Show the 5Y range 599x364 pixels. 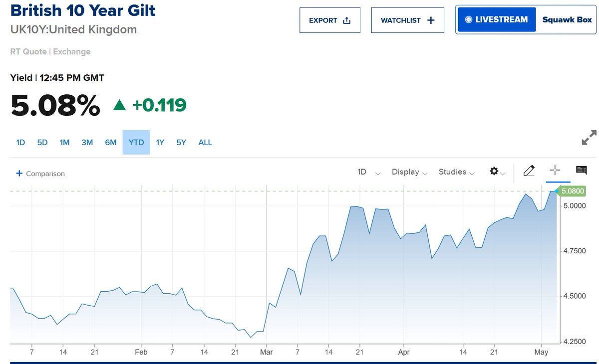click(x=181, y=142)
